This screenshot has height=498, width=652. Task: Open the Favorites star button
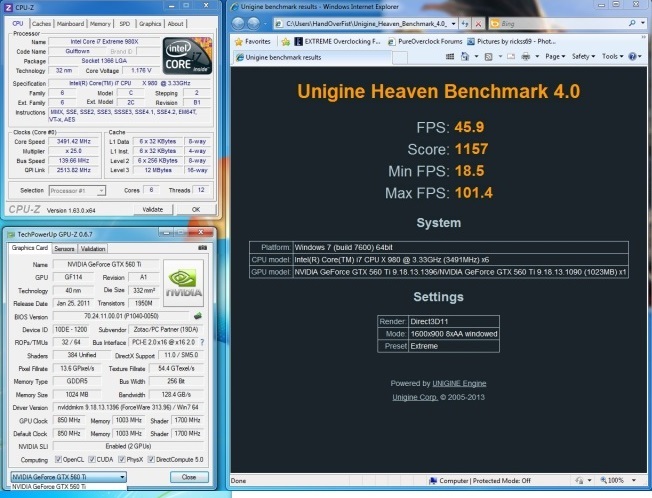coord(253,42)
